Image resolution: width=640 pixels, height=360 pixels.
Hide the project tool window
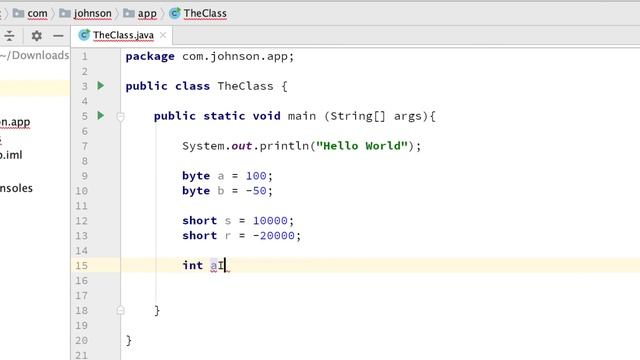tap(58, 36)
